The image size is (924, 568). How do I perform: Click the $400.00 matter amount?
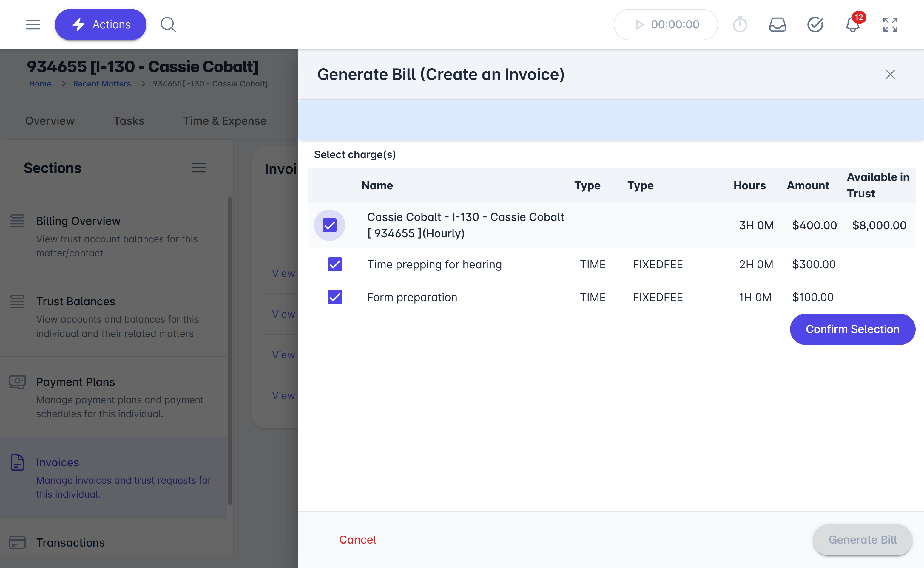814,225
